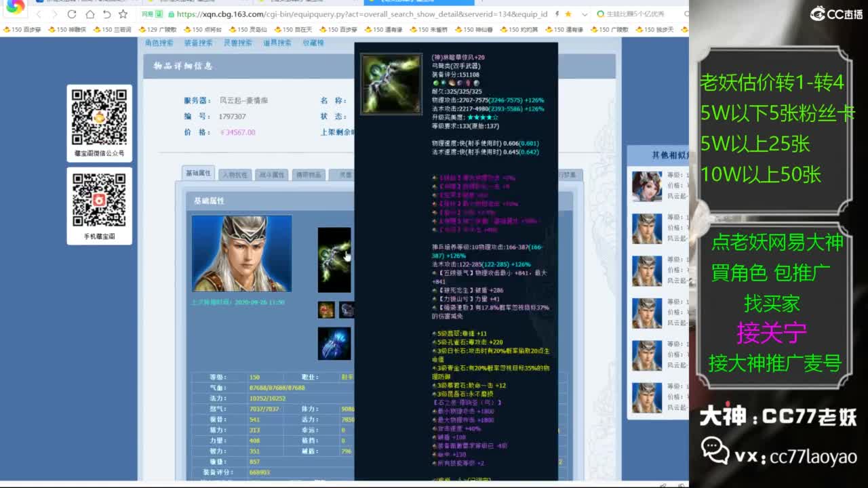Click the blue glowing equipment icon
This screenshot has height=488, width=868.
(334, 344)
